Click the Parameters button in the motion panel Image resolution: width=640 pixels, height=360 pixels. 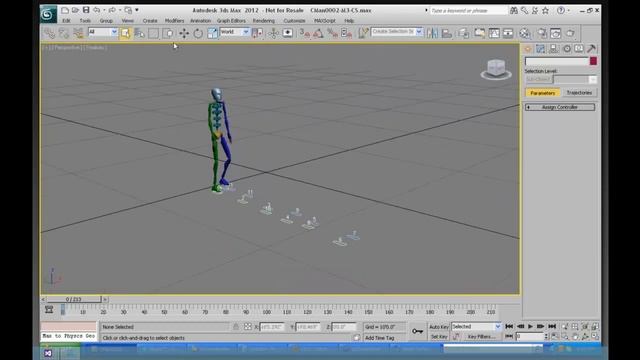point(542,93)
